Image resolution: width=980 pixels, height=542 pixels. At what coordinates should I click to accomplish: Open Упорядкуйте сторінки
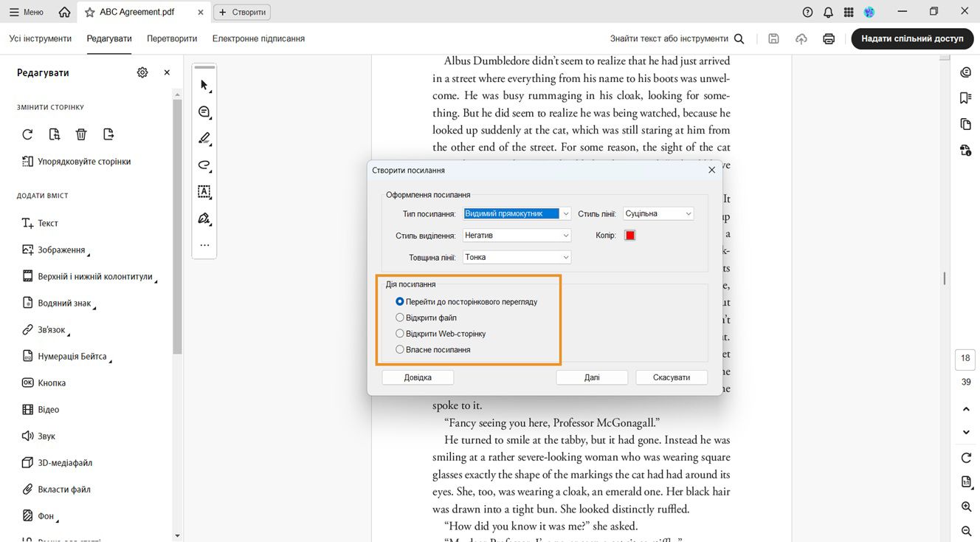coord(76,161)
